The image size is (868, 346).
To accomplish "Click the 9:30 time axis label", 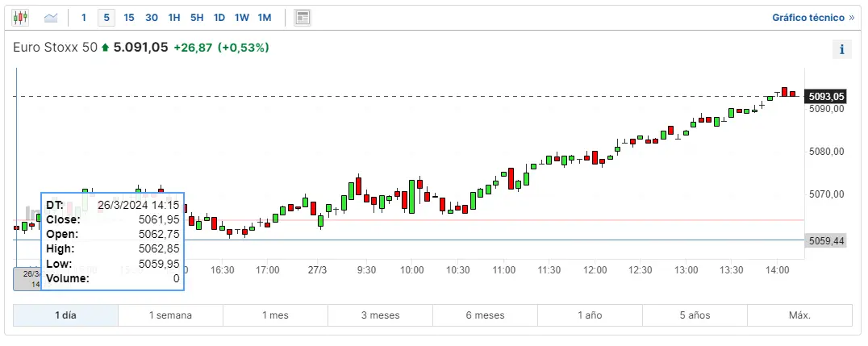I will point(366,269).
